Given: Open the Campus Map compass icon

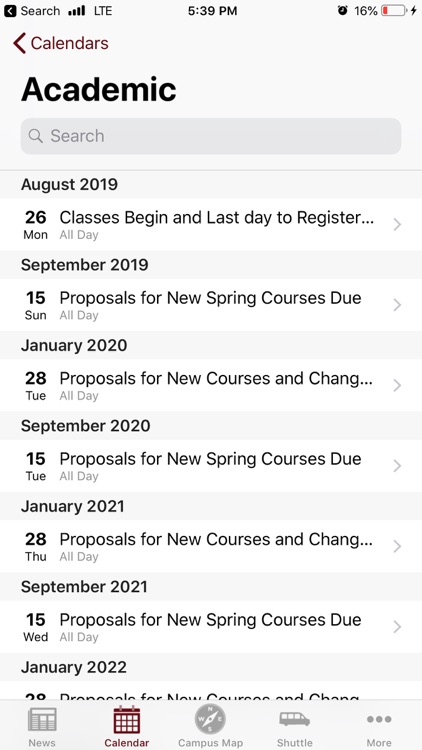Looking at the screenshot, I should point(210,719).
